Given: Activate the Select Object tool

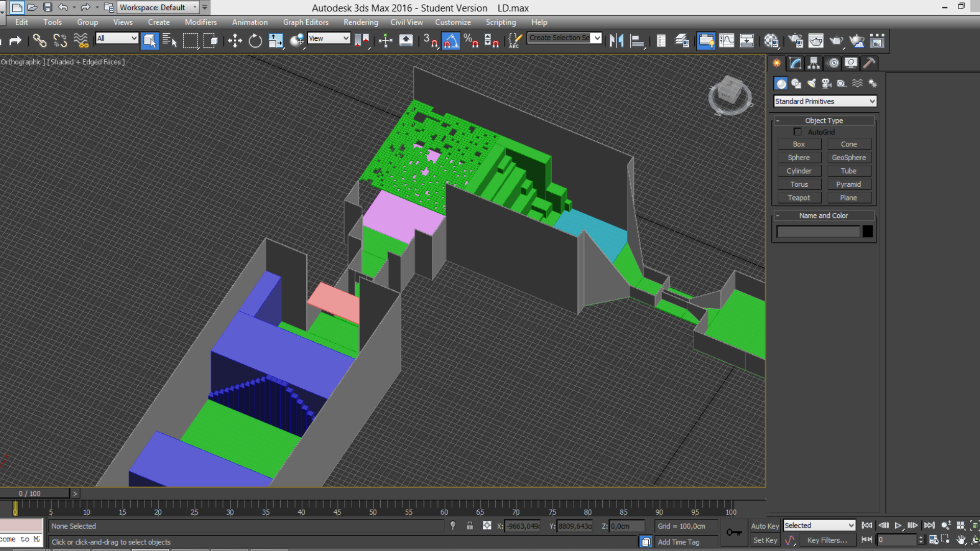Looking at the screenshot, I should click(150, 40).
